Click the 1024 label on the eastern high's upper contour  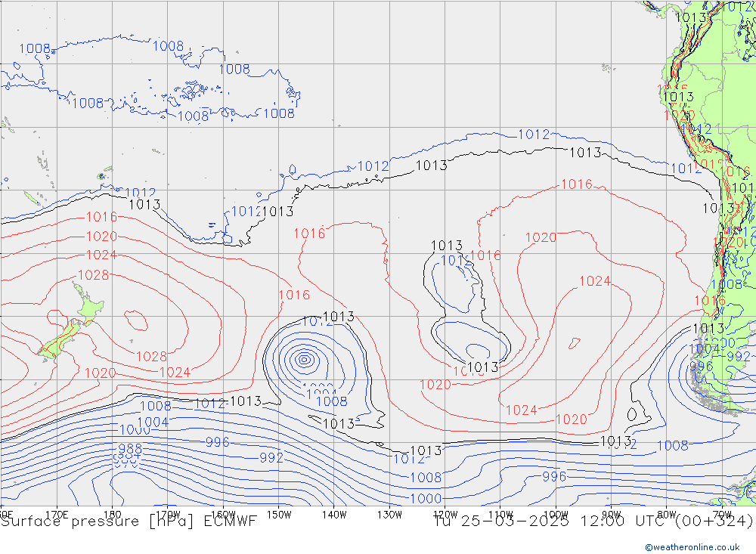click(x=595, y=281)
